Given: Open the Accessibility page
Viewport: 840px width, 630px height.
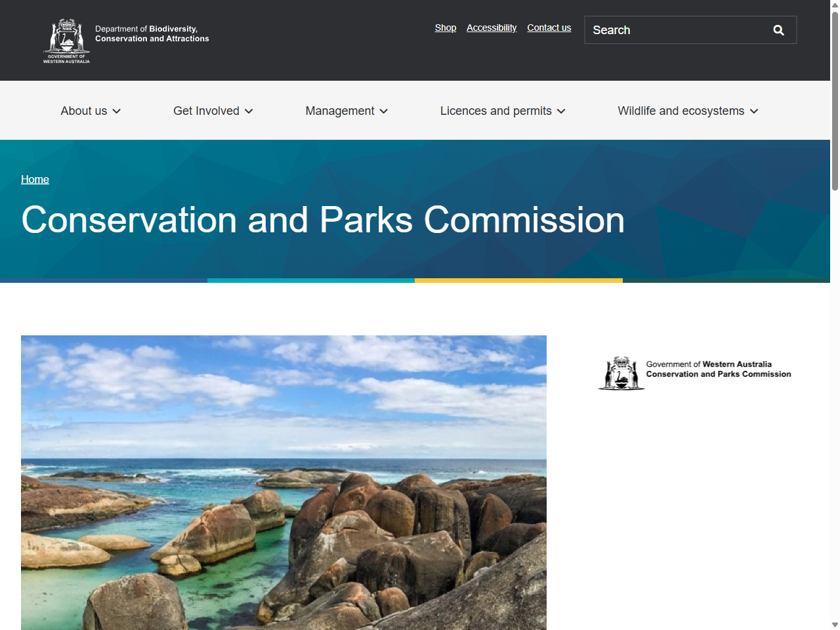Looking at the screenshot, I should click(x=491, y=28).
